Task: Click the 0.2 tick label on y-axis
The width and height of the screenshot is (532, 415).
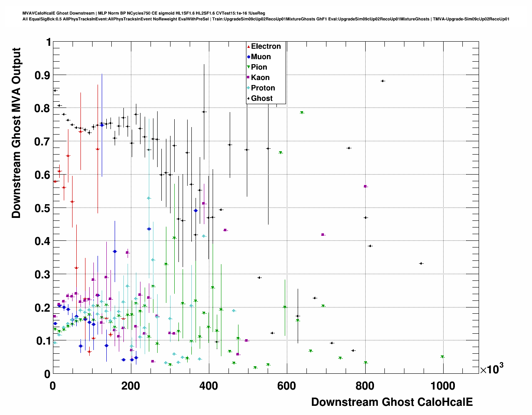Action: click(x=43, y=307)
